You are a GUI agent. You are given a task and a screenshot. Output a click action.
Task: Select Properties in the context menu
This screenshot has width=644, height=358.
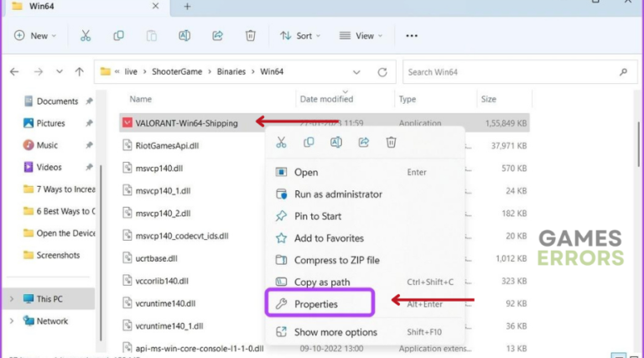point(316,304)
